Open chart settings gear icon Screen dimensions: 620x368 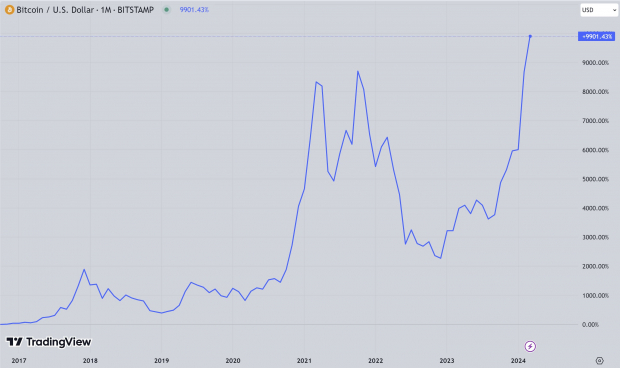coord(599,360)
